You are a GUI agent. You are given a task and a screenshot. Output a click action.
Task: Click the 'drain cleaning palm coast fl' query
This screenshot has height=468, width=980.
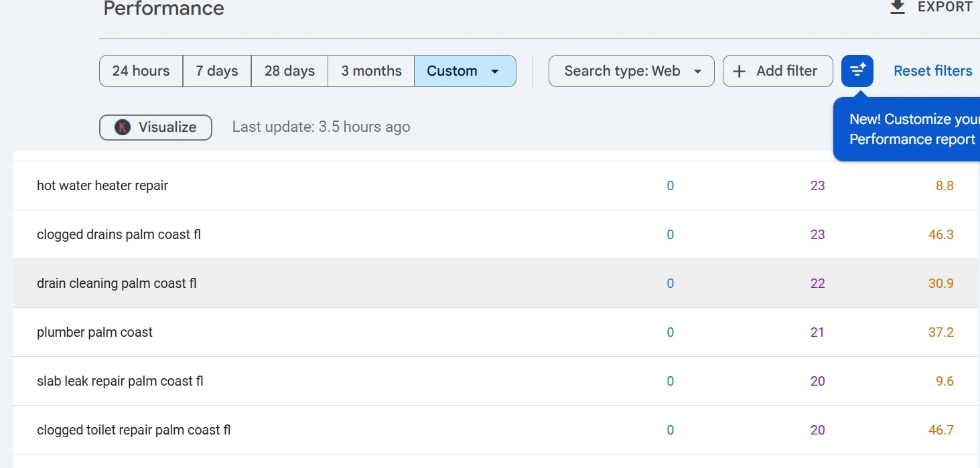(117, 283)
